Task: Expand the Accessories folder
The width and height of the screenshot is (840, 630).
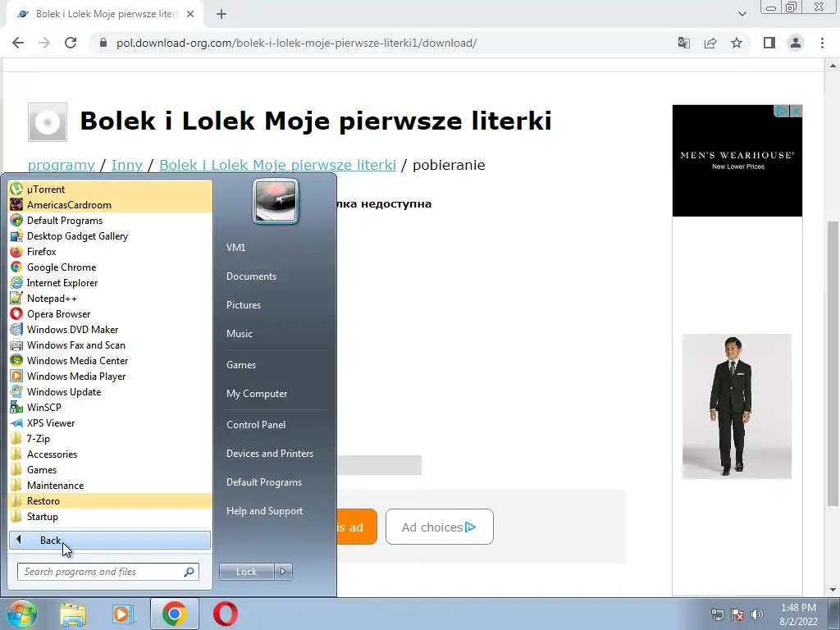Action: (x=111, y=454)
